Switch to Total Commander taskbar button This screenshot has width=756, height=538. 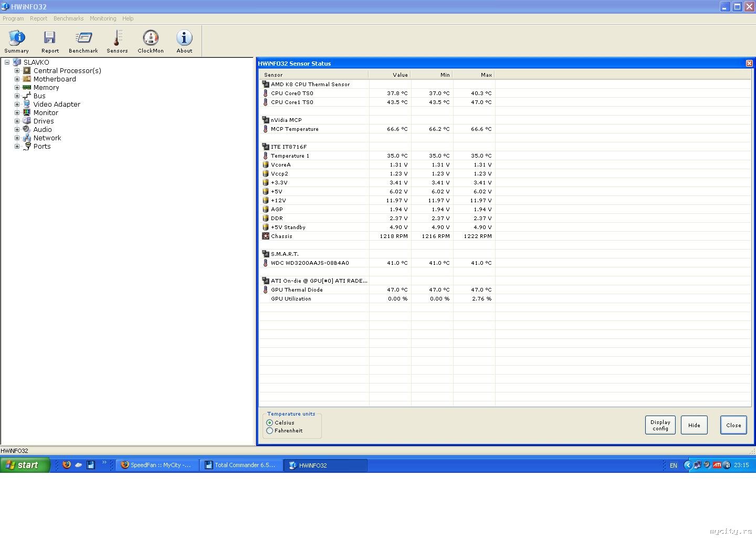pyautogui.click(x=241, y=465)
